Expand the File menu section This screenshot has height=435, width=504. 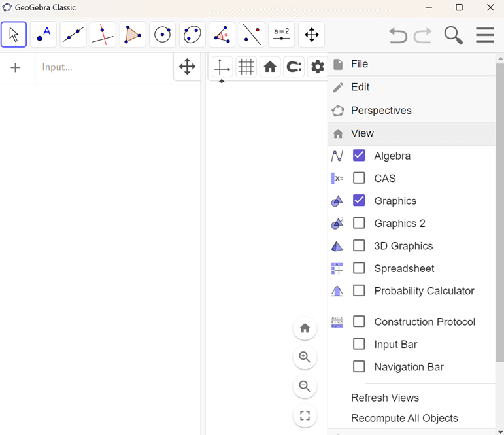pos(412,64)
